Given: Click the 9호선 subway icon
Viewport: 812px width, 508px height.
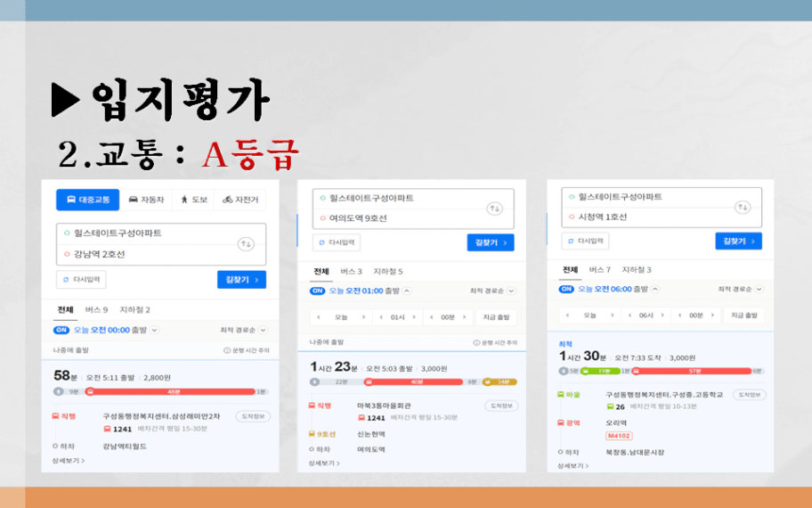Looking at the screenshot, I should point(312,434).
